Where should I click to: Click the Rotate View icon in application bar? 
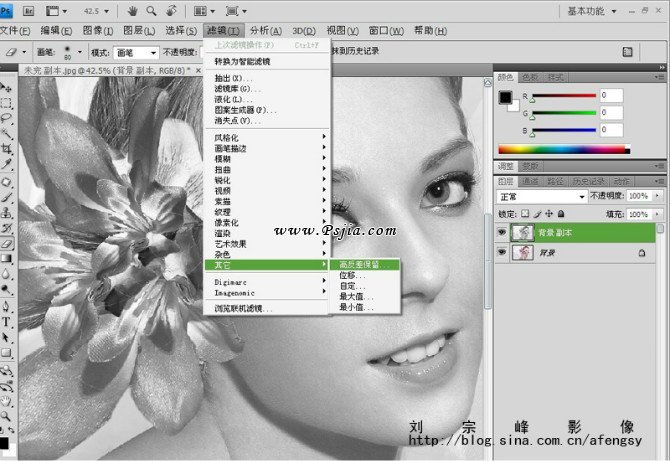coord(171,11)
